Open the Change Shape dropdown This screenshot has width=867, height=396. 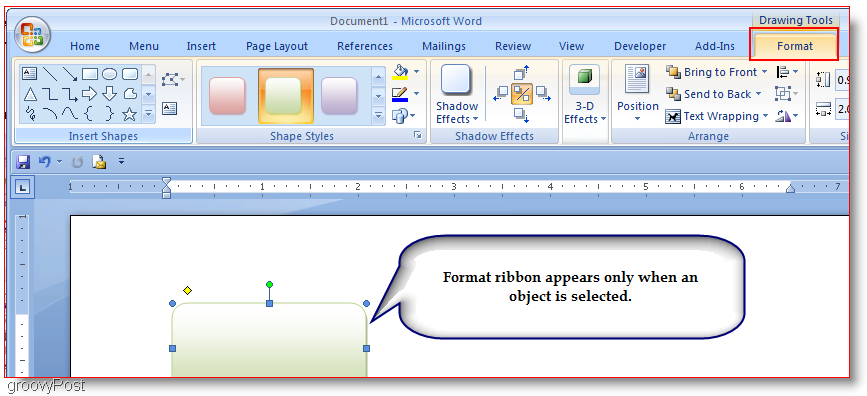[405, 115]
